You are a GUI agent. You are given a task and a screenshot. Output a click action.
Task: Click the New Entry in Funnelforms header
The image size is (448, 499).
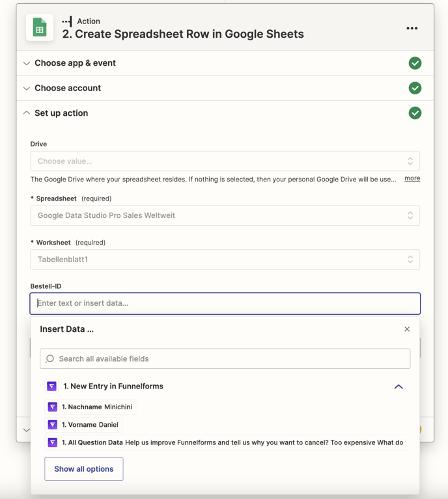point(113,386)
